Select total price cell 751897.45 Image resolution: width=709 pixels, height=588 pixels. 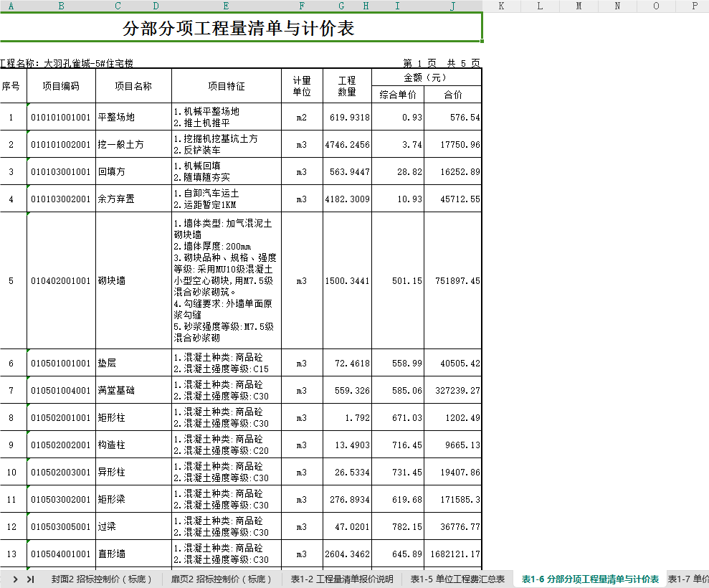coord(452,280)
